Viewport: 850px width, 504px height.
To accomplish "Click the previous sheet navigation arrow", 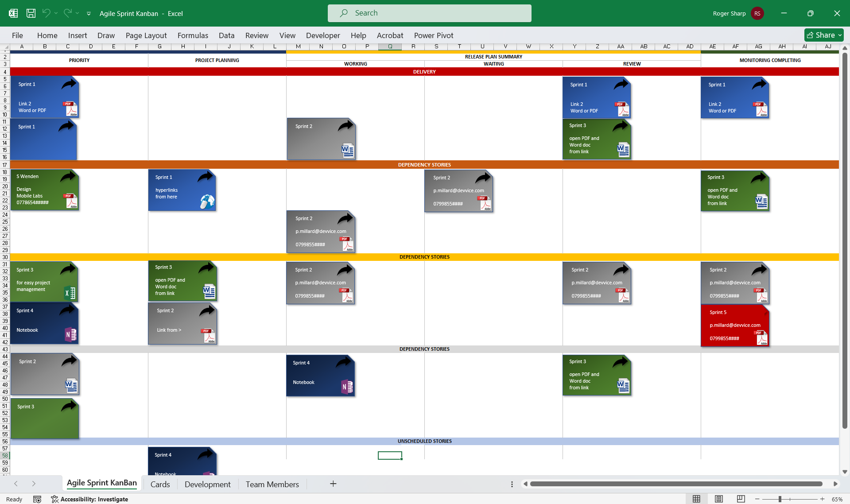I will [x=16, y=484].
